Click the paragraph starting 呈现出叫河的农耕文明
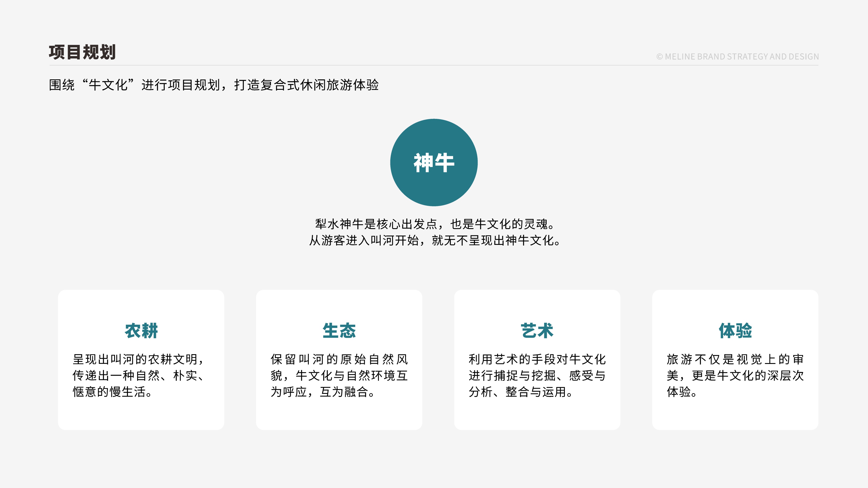This screenshot has height=488, width=868. [x=139, y=375]
